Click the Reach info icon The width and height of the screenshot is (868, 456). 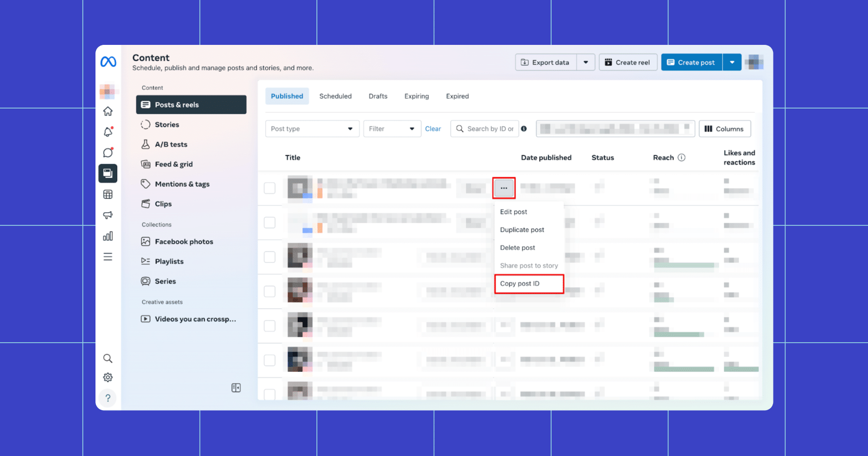pos(681,157)
